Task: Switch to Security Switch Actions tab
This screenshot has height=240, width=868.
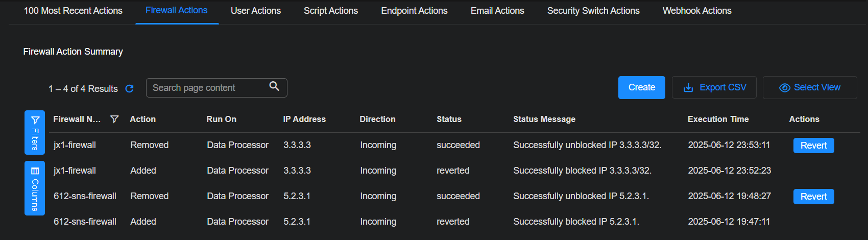Action: pos(593,11)
